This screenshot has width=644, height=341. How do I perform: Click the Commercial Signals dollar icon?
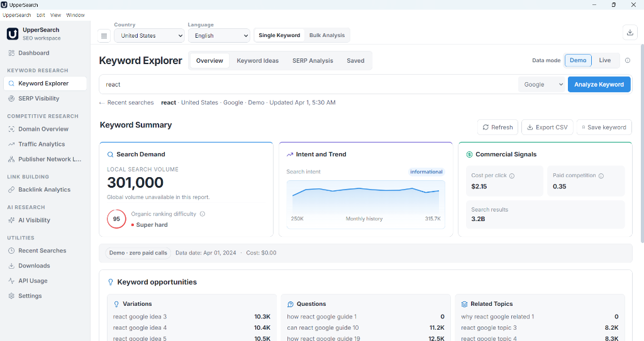click(469, 154)
